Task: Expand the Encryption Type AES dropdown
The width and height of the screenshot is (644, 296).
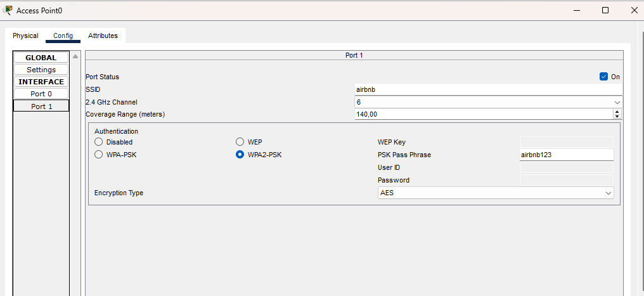Action: [496, 193]
